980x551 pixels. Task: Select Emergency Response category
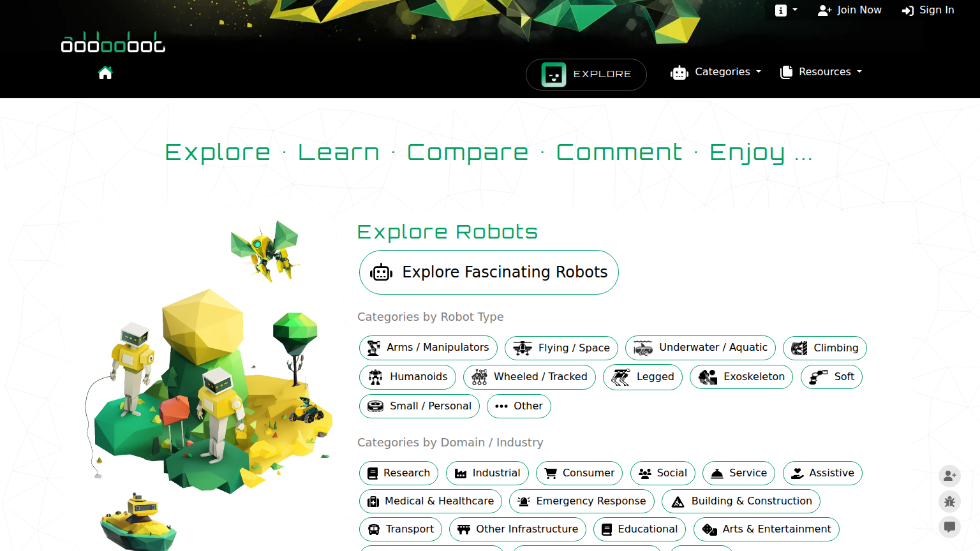point(582,501)
